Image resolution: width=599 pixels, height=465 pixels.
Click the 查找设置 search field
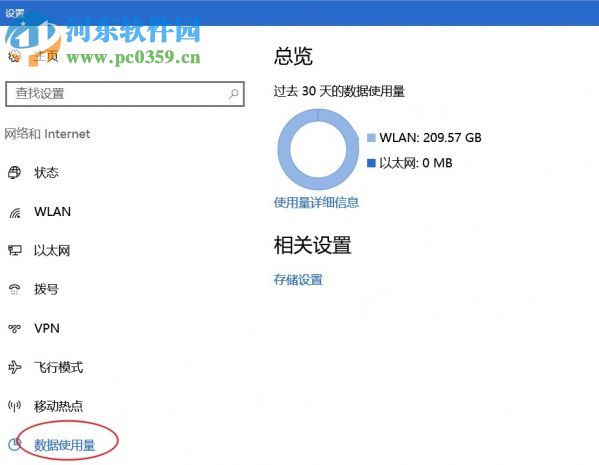click(x=125, y=94)
